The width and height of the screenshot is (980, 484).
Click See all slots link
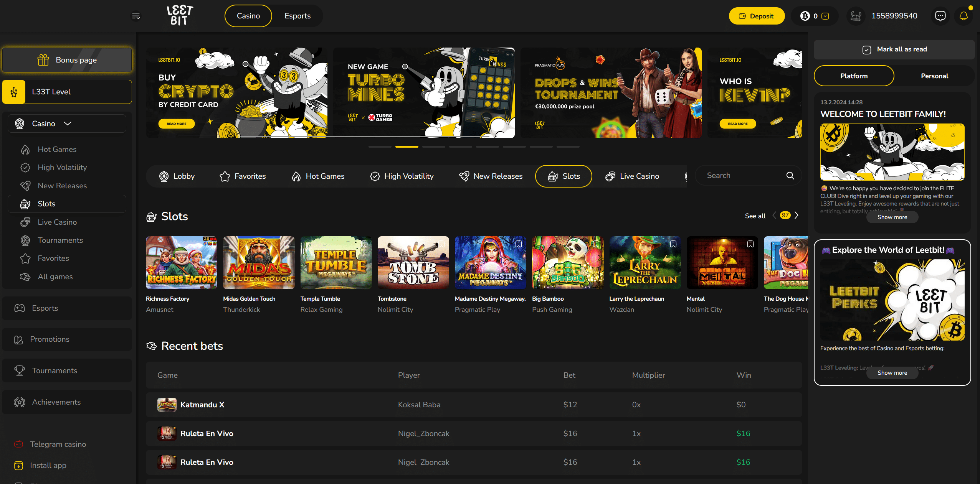pos(755,216)
